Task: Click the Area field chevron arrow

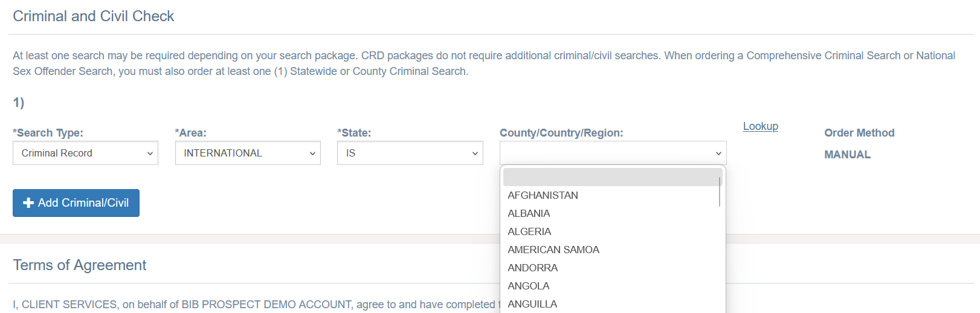Action: tap(312, 153)
